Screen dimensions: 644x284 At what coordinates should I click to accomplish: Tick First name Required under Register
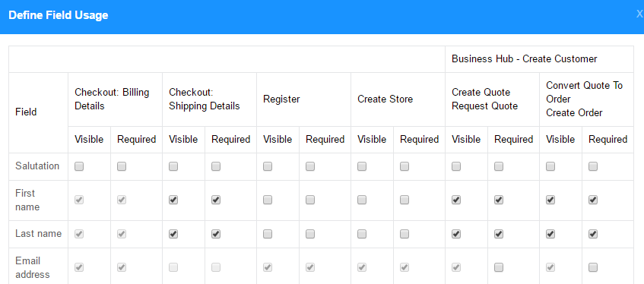(x=310, y=200)
